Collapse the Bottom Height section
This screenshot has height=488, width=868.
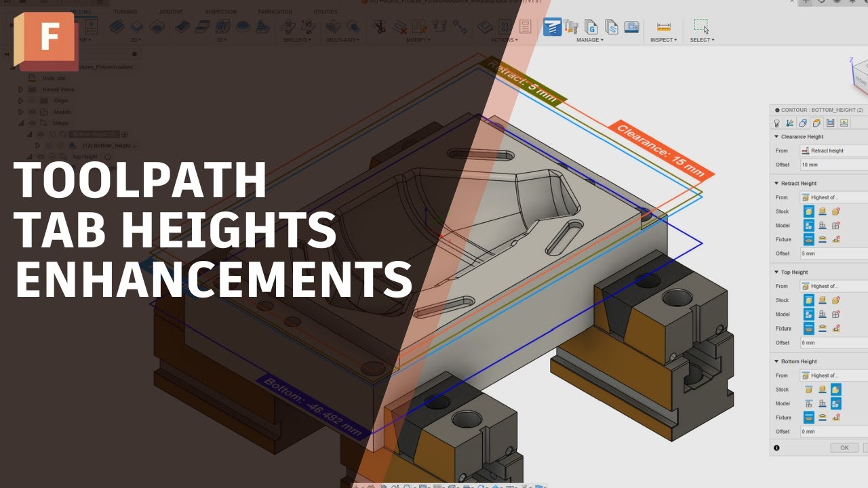click(776, 361)
